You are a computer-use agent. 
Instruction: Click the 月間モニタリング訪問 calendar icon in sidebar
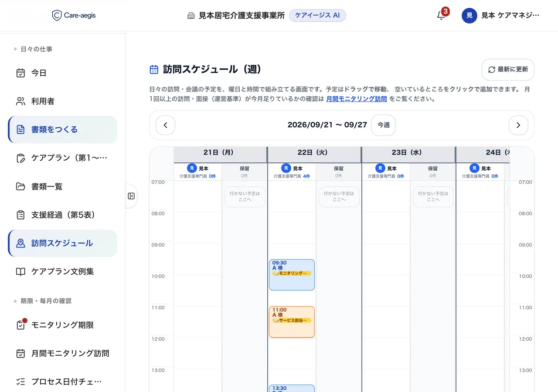[20, 354]
